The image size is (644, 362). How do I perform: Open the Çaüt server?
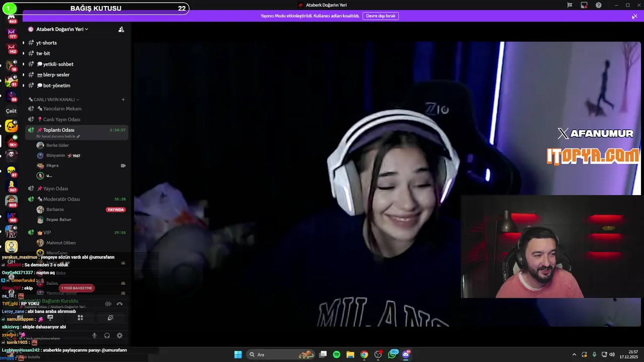point(11,111)
